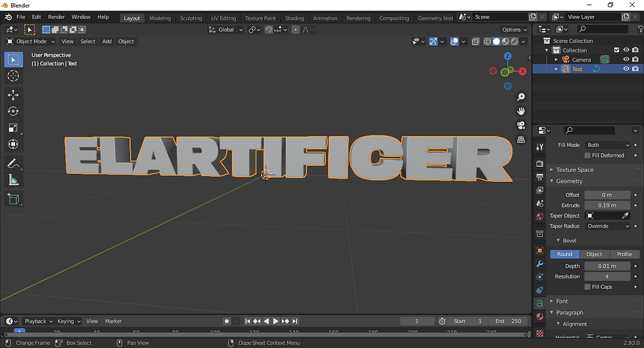The height and width of the screenshot is (348, 644).
Task: Toggle proportional editing
Action: [x=295, y=30]
